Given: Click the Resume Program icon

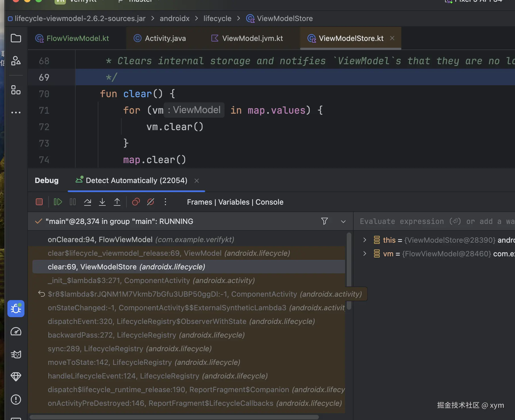Looking at the screenshot, I should click(x=58, y=202).
